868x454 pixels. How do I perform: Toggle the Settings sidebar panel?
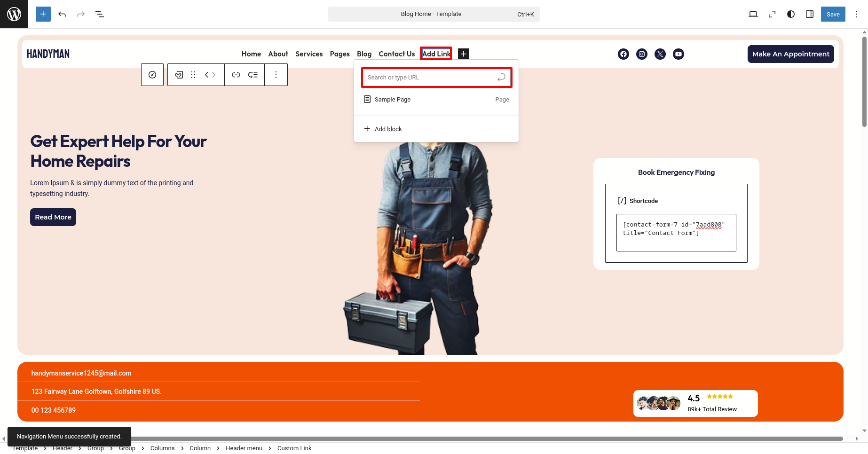(810, 14)
